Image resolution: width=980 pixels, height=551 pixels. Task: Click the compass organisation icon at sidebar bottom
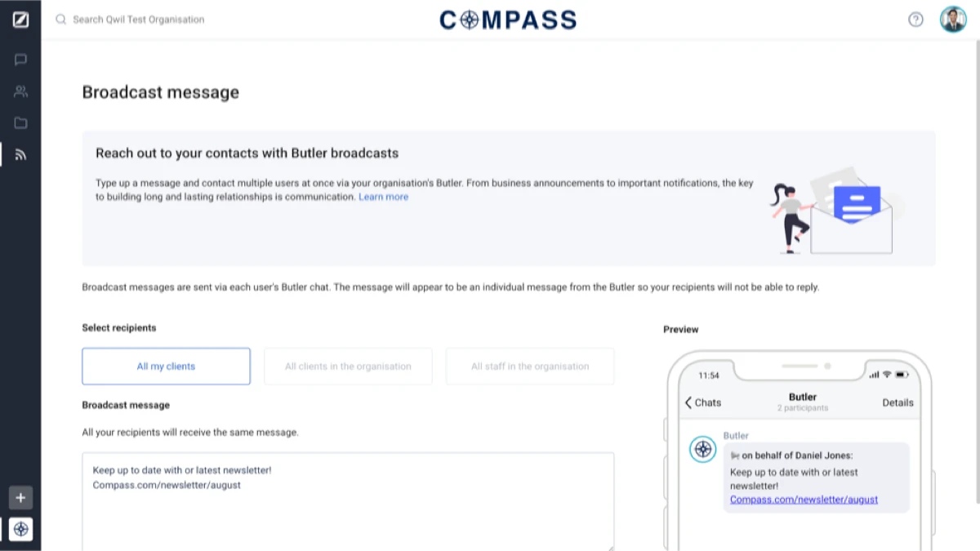(20, 530)
